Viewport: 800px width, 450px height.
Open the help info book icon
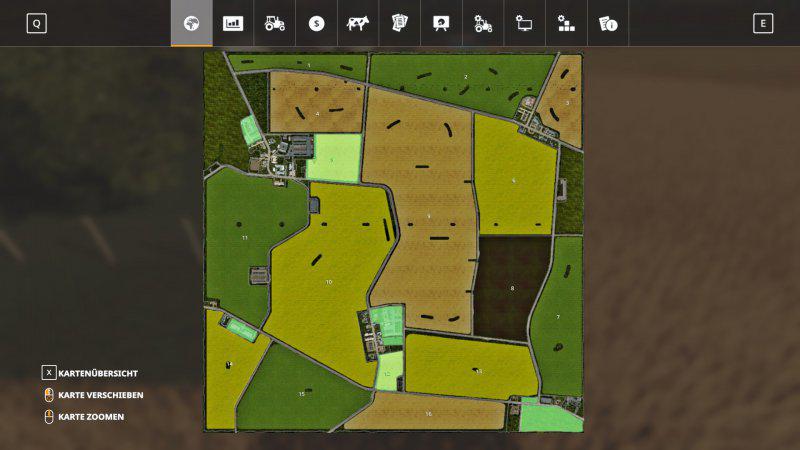click(x=607, y=23)
